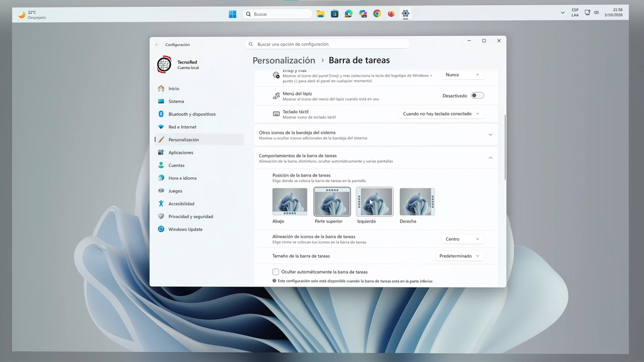The width and height of the screenshot is (644, 362).
Task: Open Firefox from the taskbar
Action: pyautogui.click(x=391, y=14)
